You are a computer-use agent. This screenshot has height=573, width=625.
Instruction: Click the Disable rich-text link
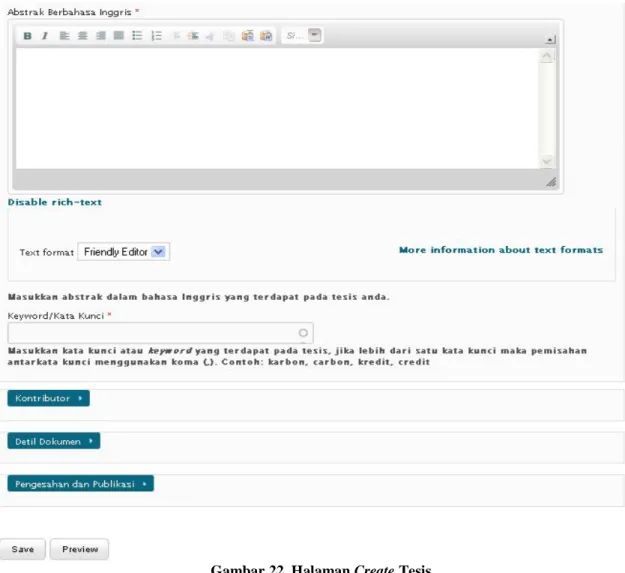55,202
